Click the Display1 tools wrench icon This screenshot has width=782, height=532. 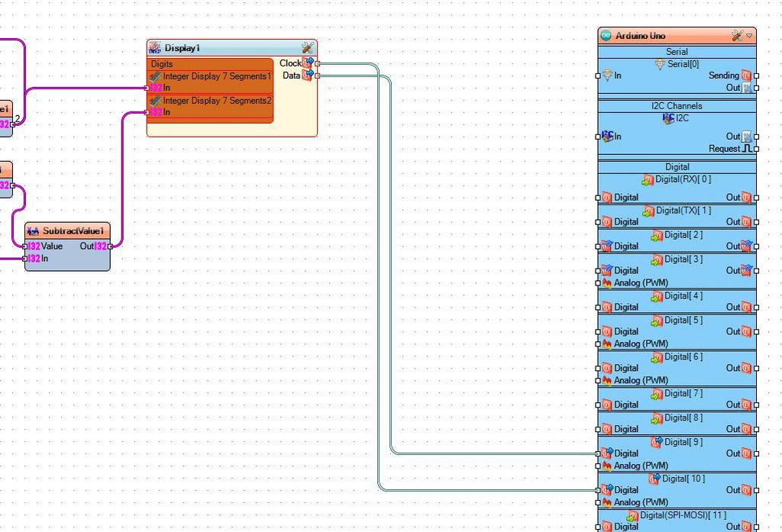(x=307, y=47)
